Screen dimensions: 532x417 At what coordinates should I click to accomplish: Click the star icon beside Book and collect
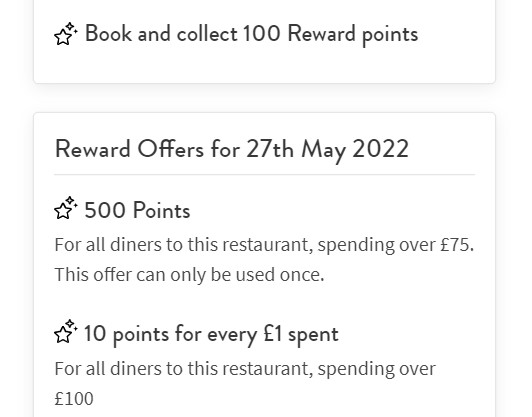(65, 34)
